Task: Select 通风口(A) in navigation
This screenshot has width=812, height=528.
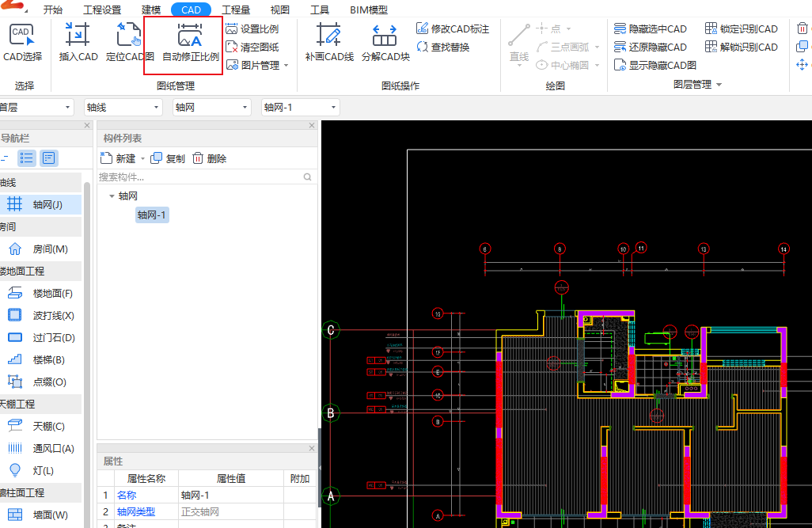Action: [41, 449]
